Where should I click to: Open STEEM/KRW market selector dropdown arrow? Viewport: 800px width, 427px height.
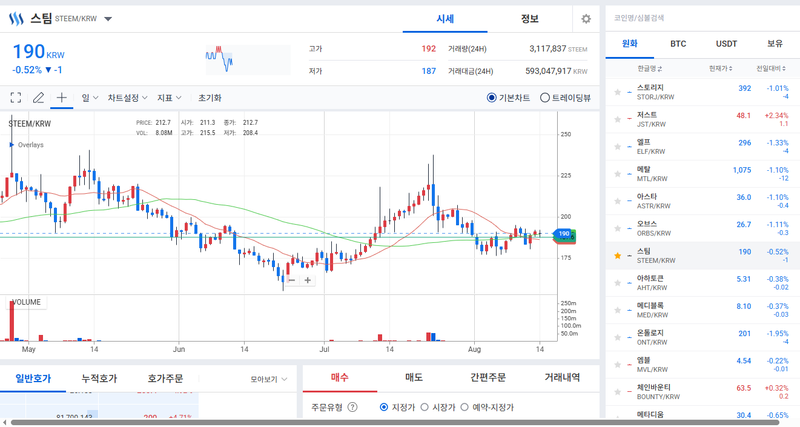pos(108,19)
